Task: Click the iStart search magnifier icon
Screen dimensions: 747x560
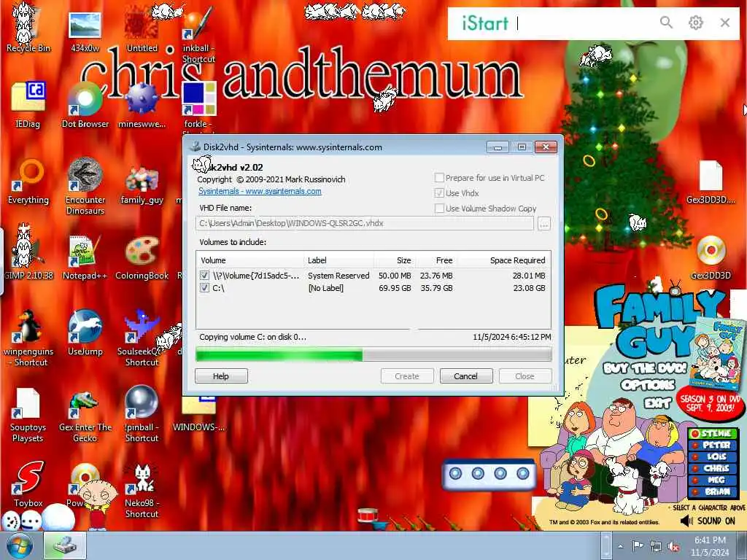Action: coord(666,23)
